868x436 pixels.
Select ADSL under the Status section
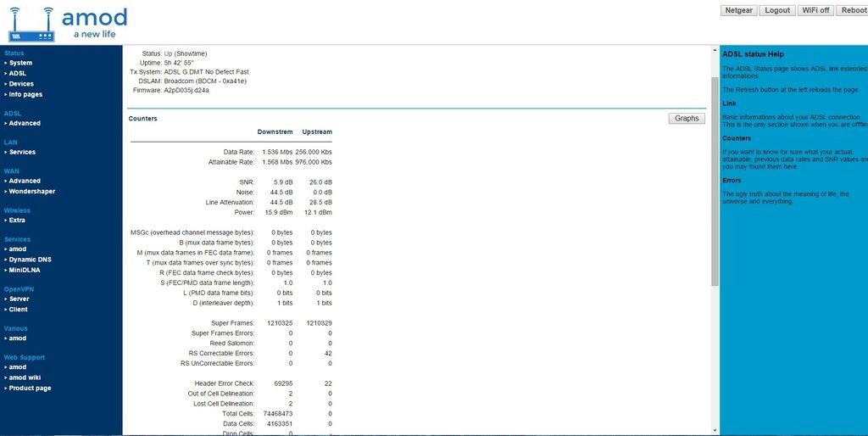(17, 74)
